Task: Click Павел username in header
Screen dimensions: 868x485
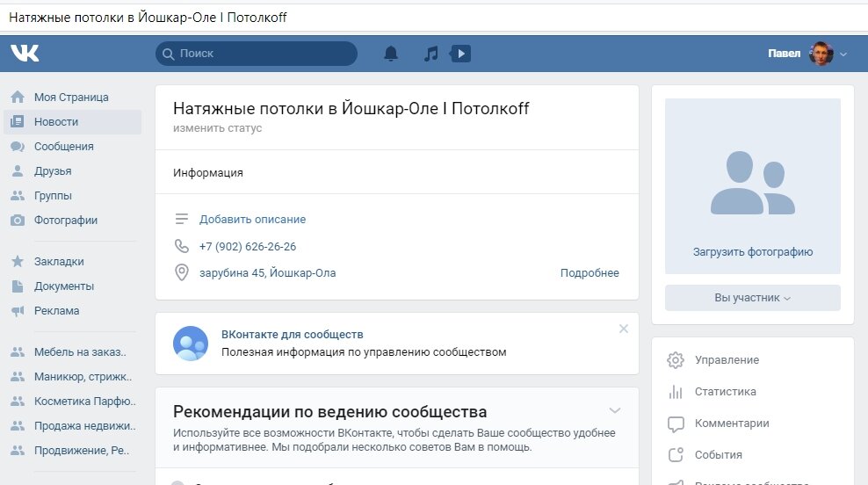Action: tap(784, 54)
